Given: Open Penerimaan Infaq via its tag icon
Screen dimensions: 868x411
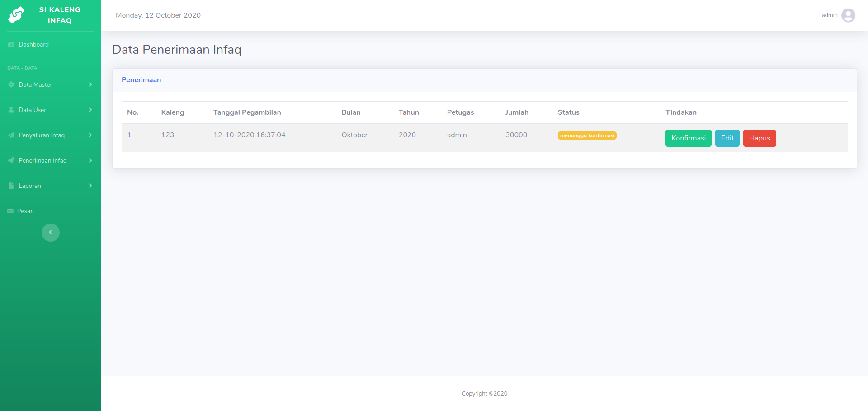Looking at the screenshot, I should tap(10, 160).
